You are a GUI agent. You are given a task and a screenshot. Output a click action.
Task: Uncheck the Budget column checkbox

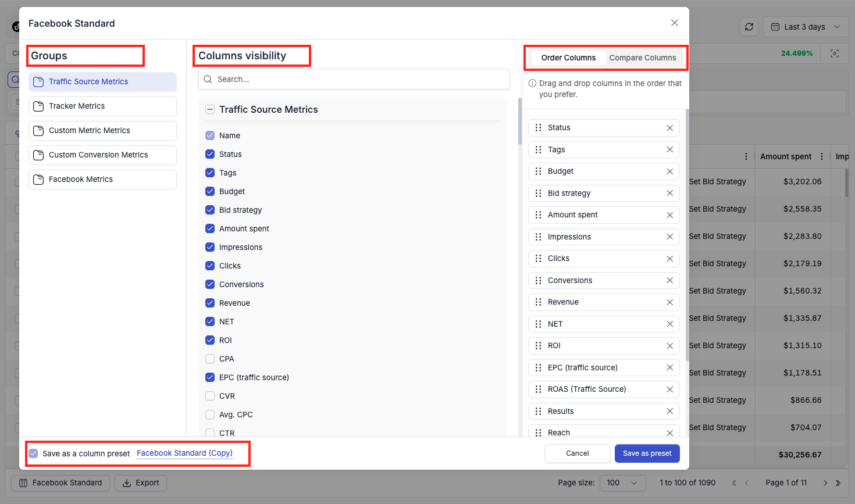click(x=210, y=191)
